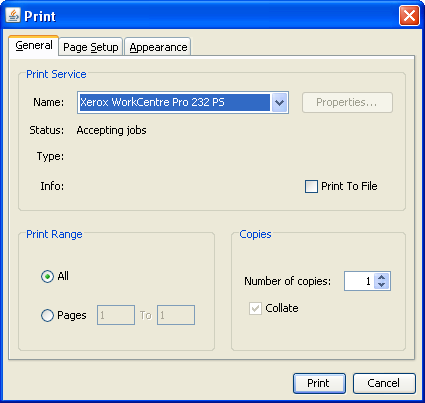Click the Print Service group label
Image resolution: width=425 pixels, height=403 pixels.
[56, 74]
